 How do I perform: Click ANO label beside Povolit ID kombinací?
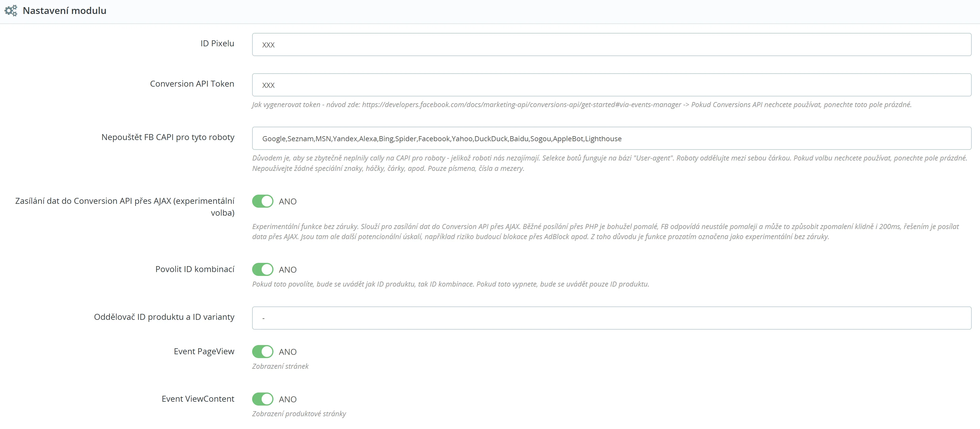(x=288, y=270)
